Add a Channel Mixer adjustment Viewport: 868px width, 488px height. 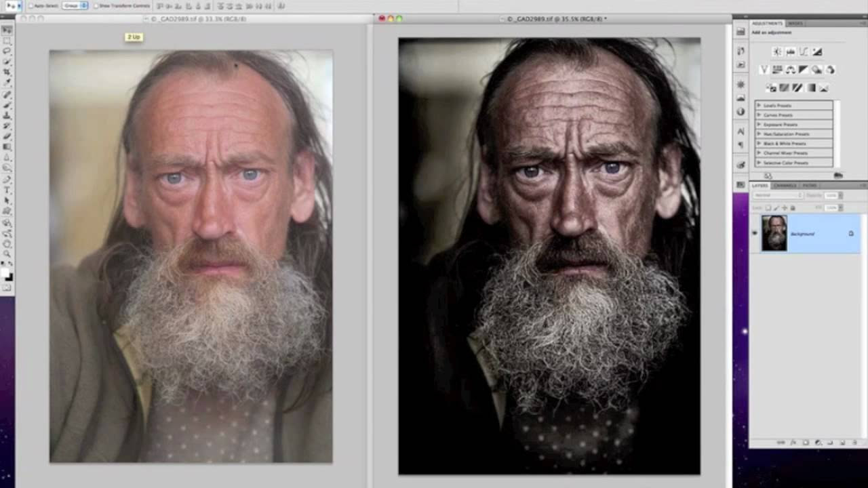(x=830, y=69)
